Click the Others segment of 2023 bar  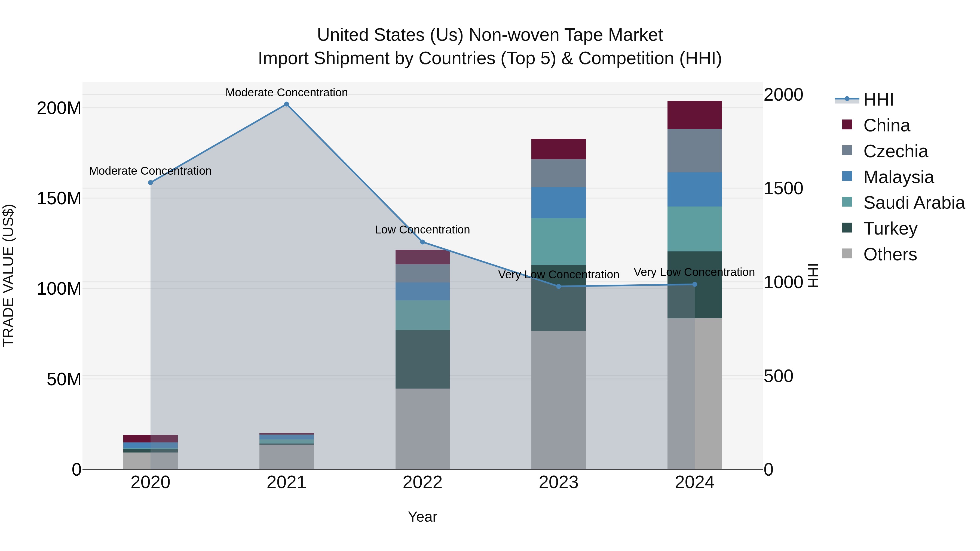coord(559,400)
